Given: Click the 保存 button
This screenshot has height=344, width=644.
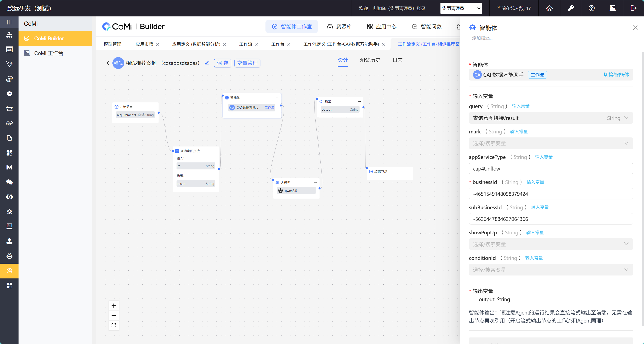Looking at the screenshot, I should pos(223,63).
